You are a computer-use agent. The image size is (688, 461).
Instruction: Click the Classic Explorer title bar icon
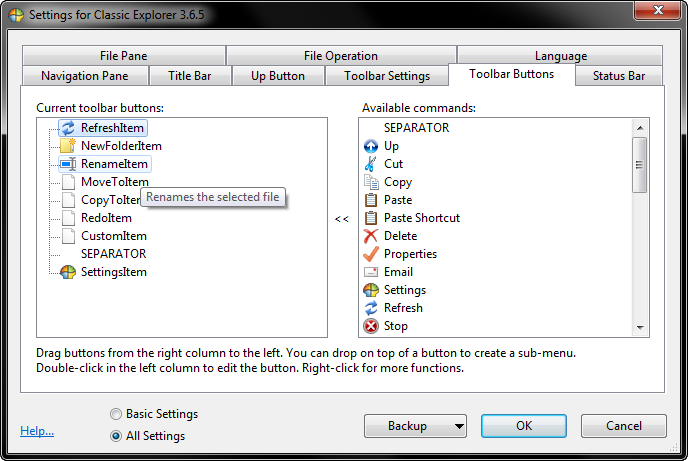(16, 14)
